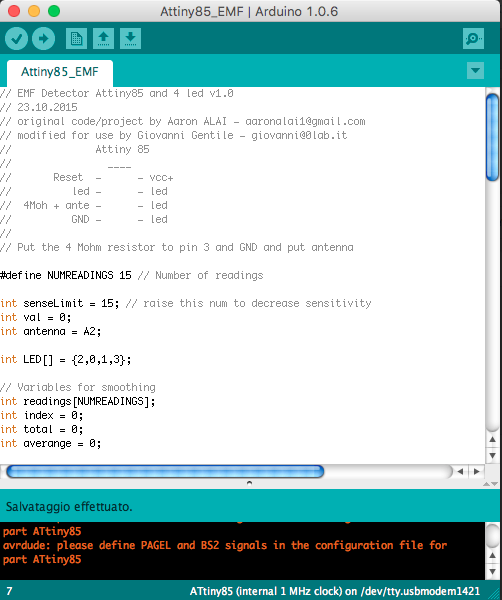Click the 'int antenna = A2;' line
Screen dimensions: 502x600
51,331
